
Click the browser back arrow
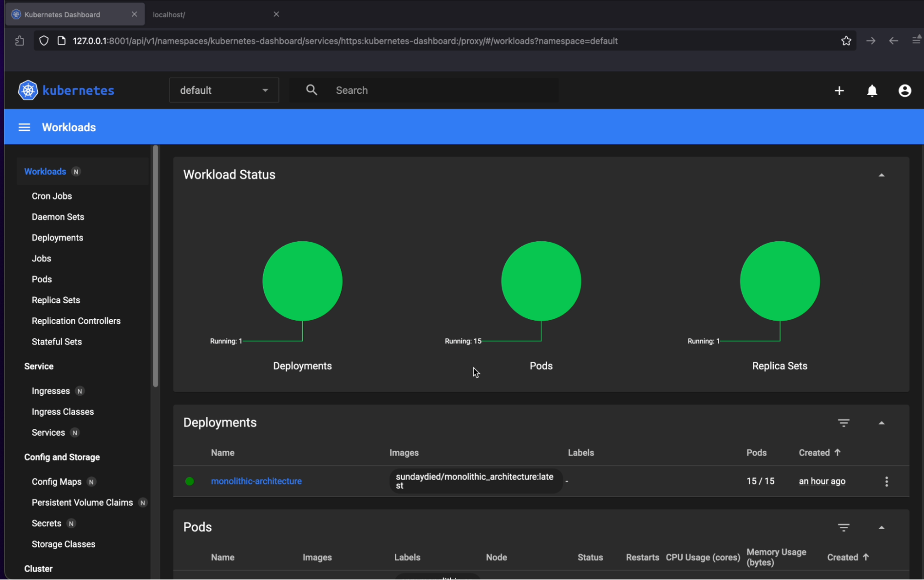(x=893, y=41)
